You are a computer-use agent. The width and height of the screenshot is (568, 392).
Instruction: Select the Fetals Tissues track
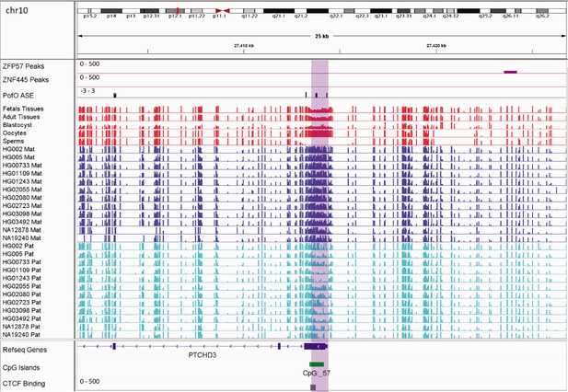pyautogui.click(x=23, y=109)
